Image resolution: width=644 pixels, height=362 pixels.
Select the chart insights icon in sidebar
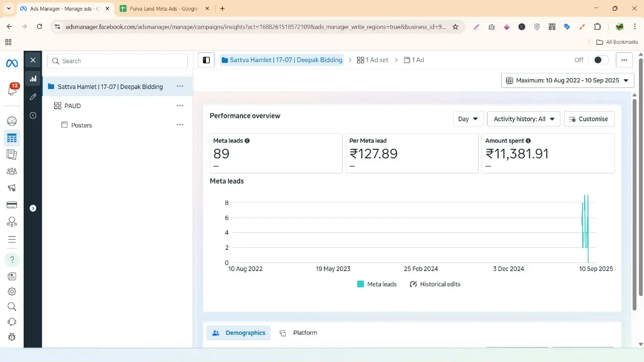33,78
